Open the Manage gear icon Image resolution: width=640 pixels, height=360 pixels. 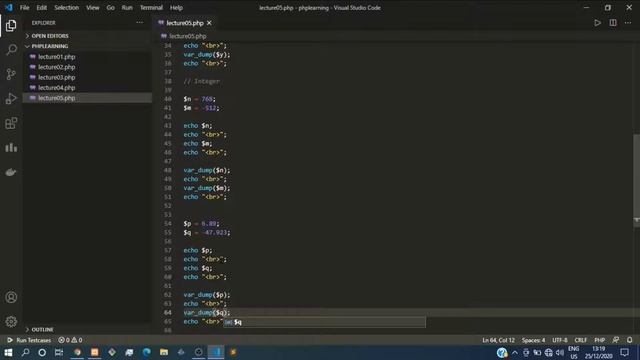click(11, 322)
